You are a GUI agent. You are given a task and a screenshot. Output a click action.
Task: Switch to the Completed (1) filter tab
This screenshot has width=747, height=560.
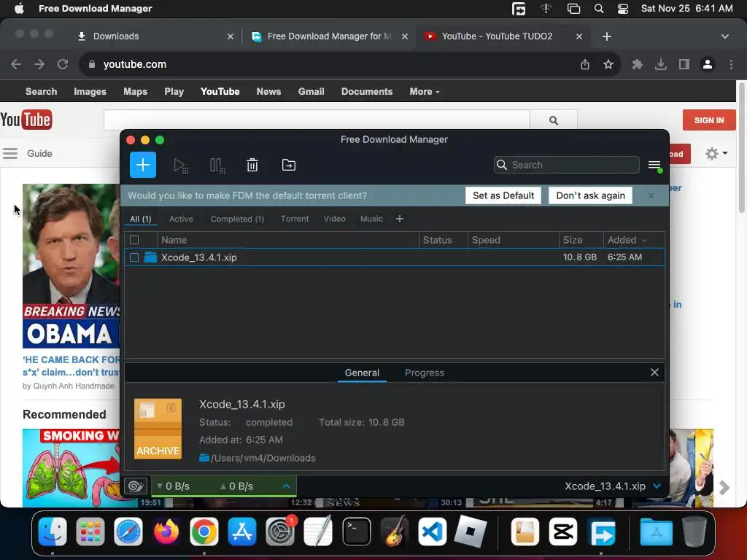point(237,219)
